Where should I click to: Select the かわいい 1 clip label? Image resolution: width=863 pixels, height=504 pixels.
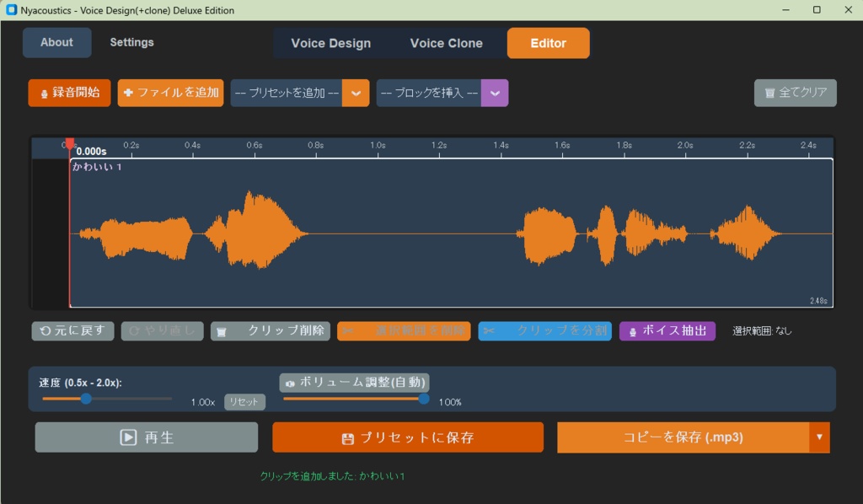97,167
